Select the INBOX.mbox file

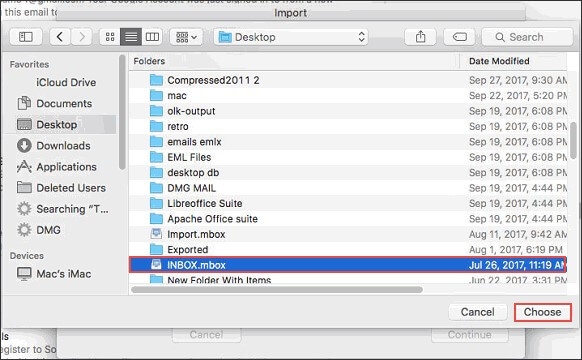[x=348, y=265]
